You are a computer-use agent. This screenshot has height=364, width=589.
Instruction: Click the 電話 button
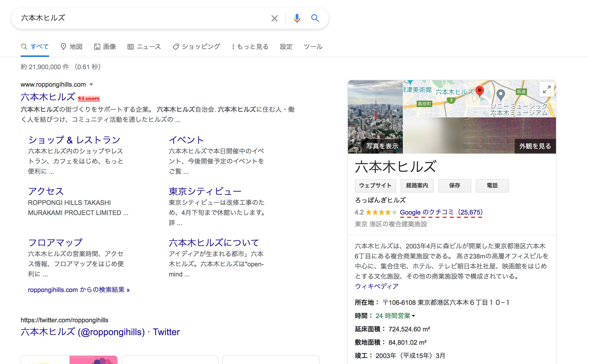(492, 186)
